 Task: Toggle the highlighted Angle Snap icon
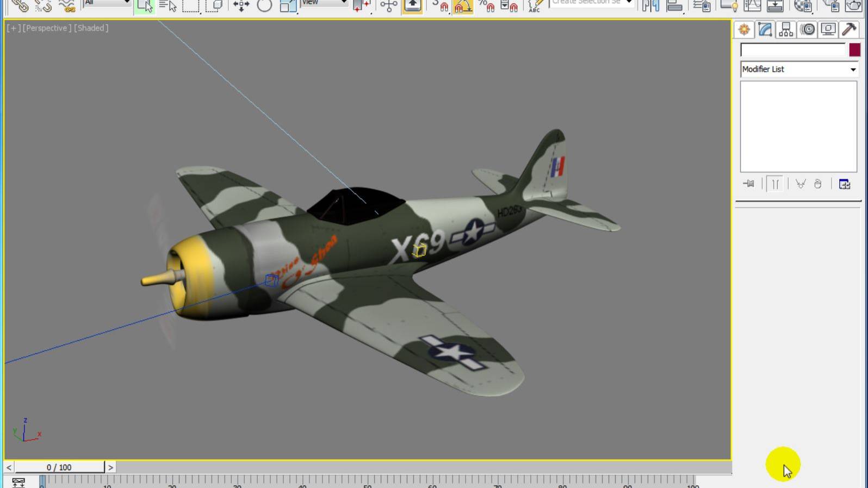pos(463,5)
